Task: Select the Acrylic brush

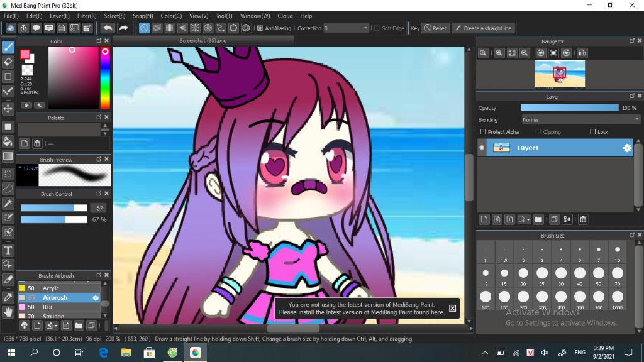Action: coord(58,288)
